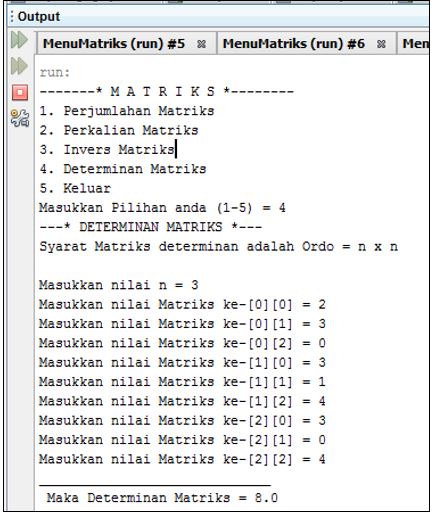Click the Matriks ke-[2][1] = 0 line
The width and height of the screenshot is (438, 520).
[182, 440]
